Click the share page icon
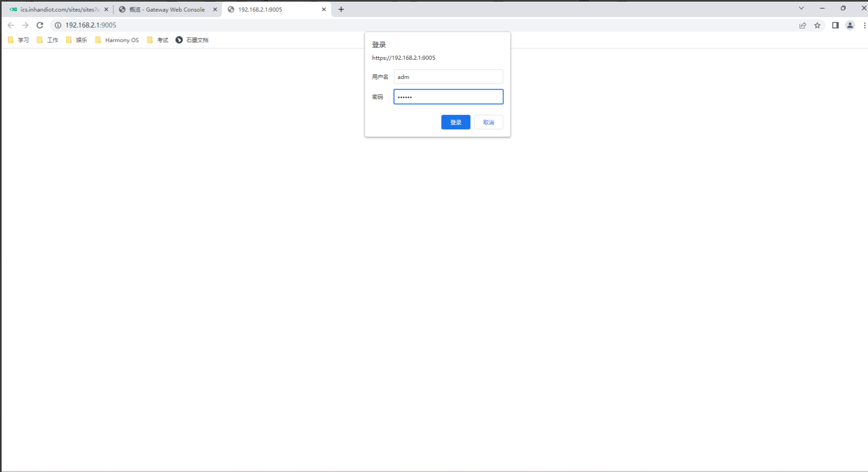The height and width of the screenshot is (472, 868). [x=802, y=25]
